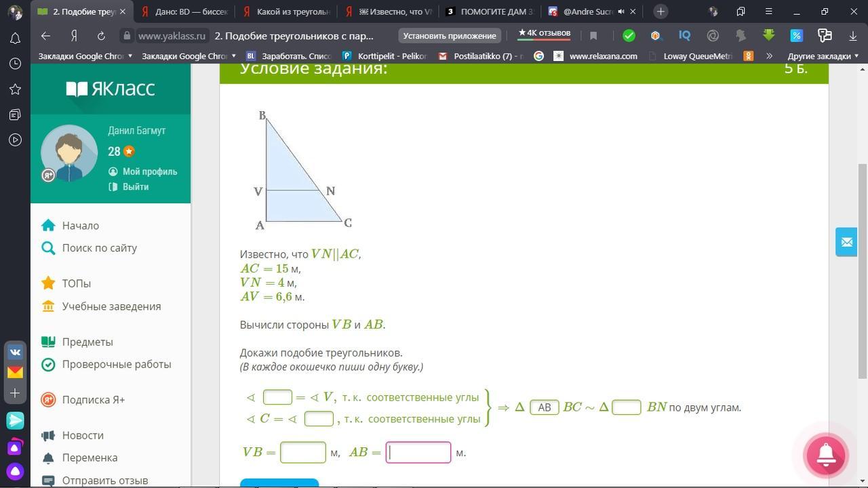Image resolution: width=868 pixels, height=488 pixels.
Task: Open the video play icon in sidebar
Action: [15, 140]
